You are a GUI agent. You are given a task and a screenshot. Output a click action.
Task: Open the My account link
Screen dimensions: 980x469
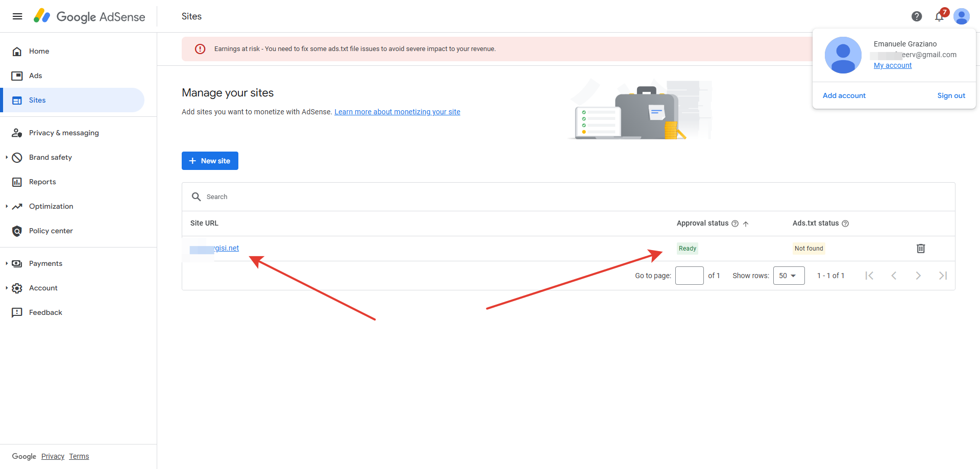pos(892,65)
